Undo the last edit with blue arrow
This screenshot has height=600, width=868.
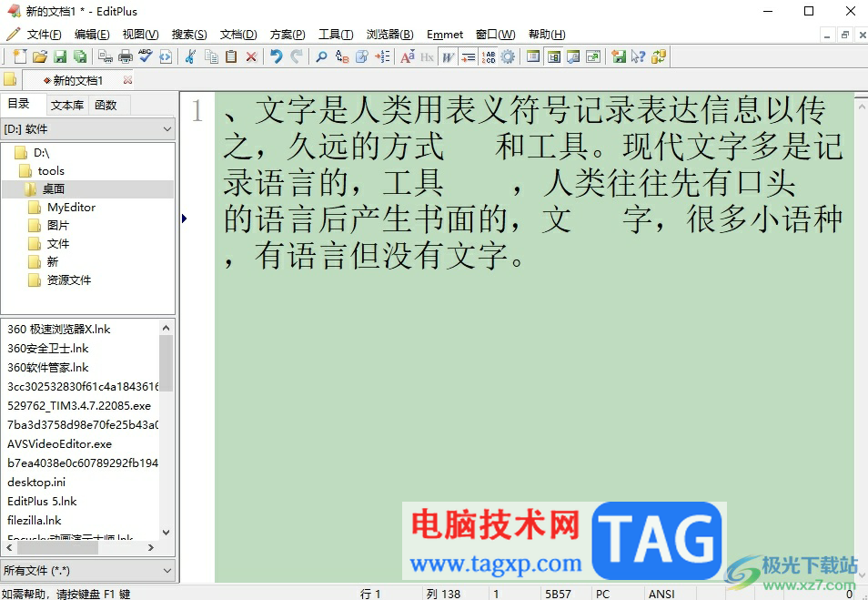pyautogui.click(x=277, y=56)
